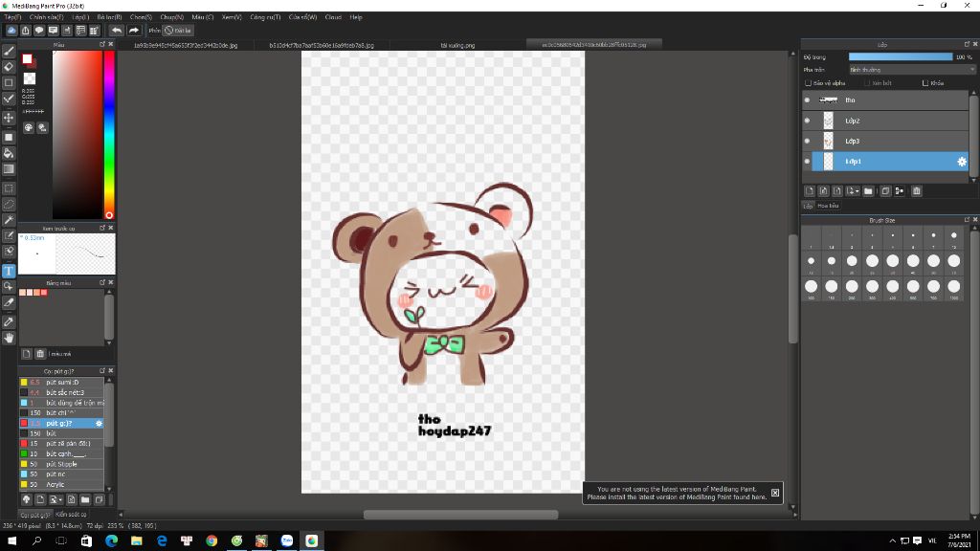Hide the Lớp3 layer

coord(807,142)
